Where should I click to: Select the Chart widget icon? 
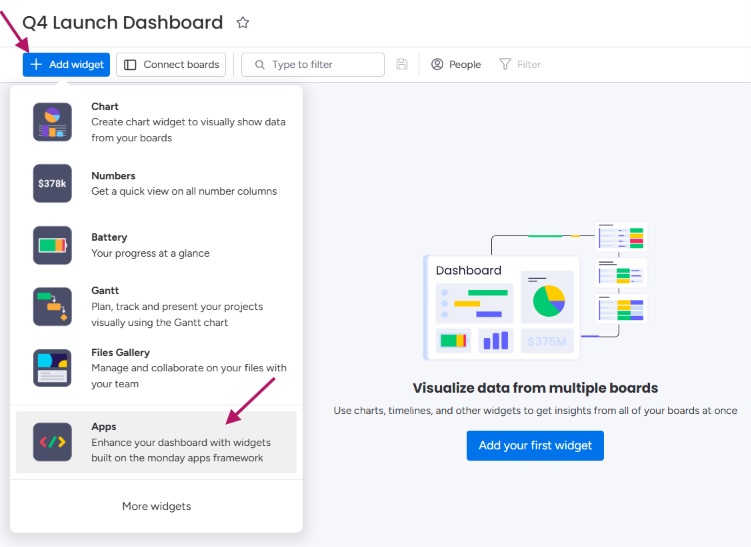(x=52, y=122)
